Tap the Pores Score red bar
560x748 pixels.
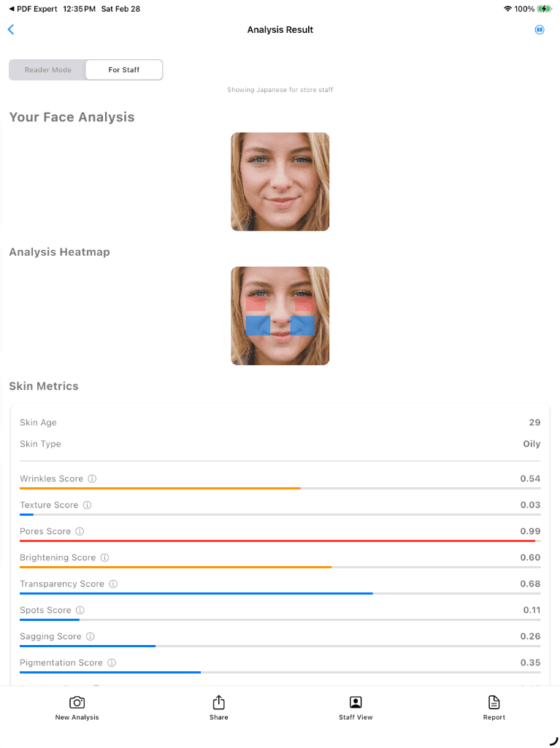(277, 541)
